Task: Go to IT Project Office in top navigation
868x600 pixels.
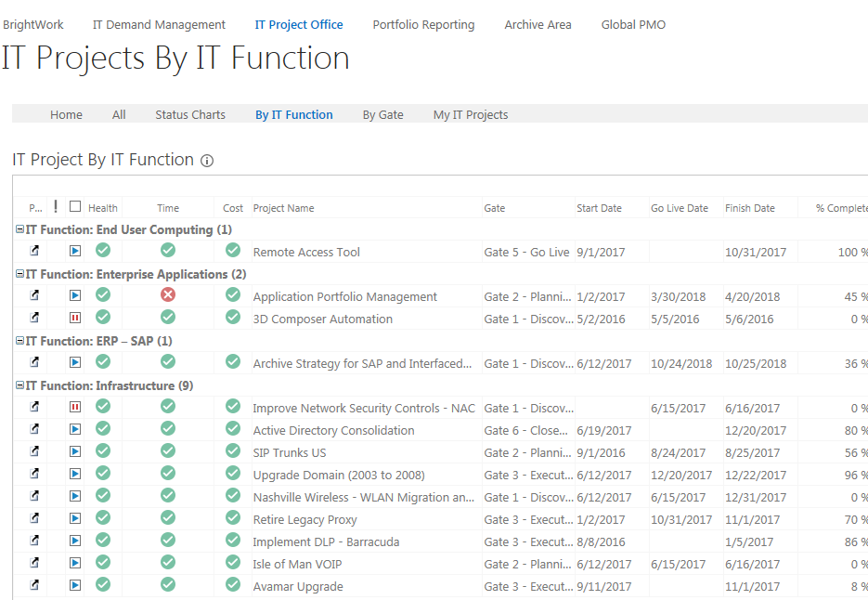Action: click(299, 25)
